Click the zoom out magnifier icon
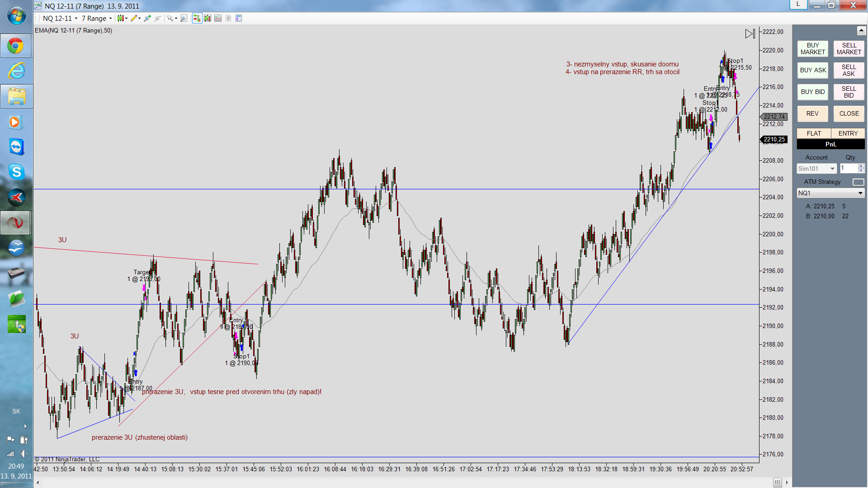 point(158,19)
